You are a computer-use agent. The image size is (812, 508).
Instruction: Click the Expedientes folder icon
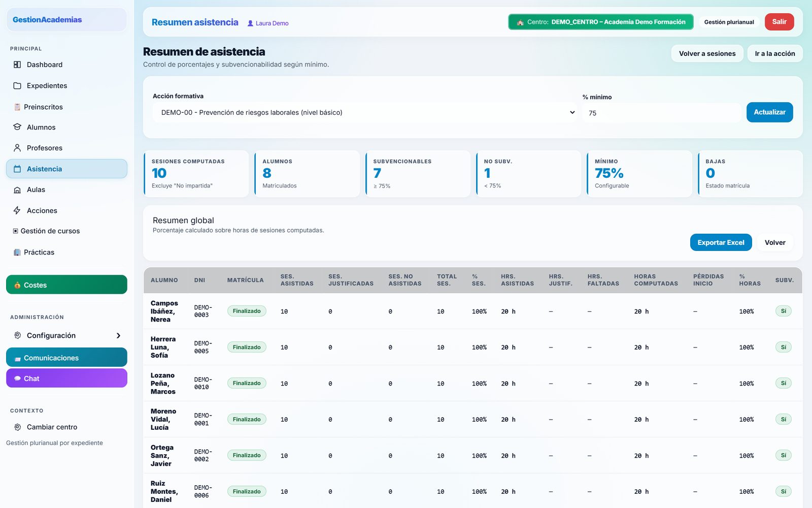17,85
